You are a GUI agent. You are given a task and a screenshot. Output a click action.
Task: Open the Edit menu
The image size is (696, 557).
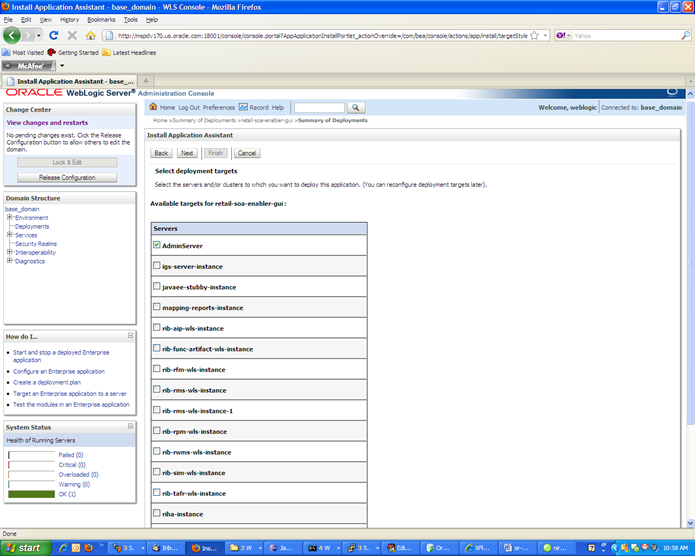[26, 20]
